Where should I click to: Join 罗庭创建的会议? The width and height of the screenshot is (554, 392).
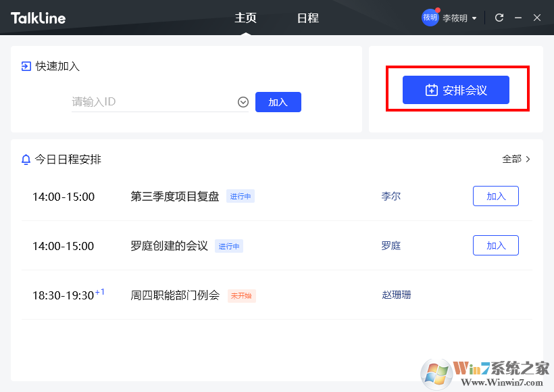tap(496, 245)
